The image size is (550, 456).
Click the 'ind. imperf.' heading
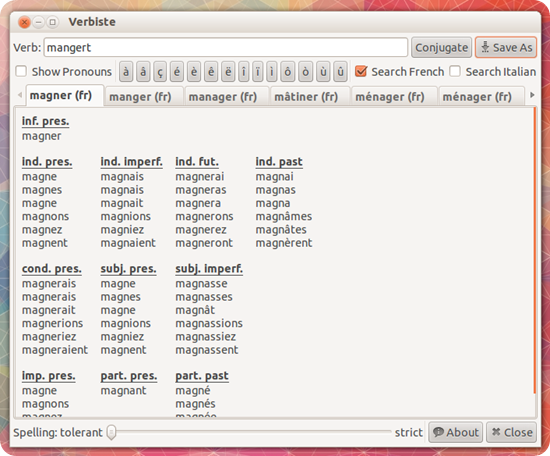pos(132,162)
